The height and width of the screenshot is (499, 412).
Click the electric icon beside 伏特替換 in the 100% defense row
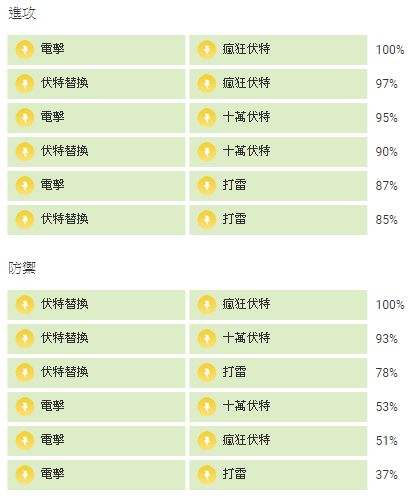pos(25,305)
